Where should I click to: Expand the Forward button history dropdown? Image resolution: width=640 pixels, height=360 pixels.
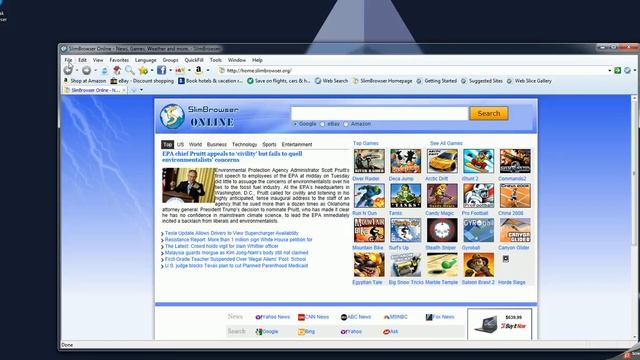[95, 71]
